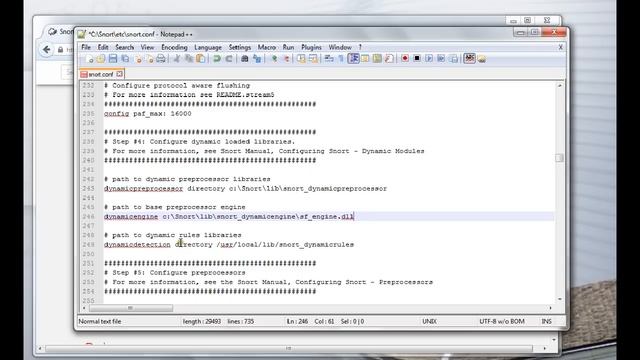Click the browser window Back arrow

point(47,50)
